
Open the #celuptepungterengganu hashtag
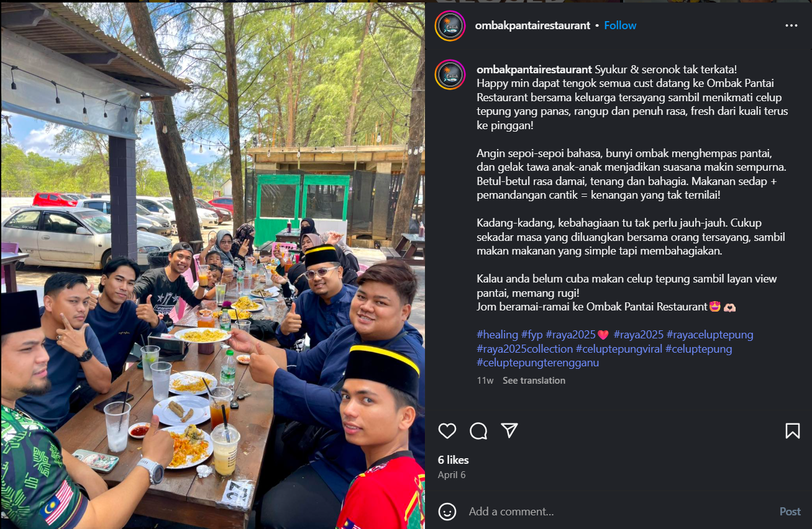(538, 363)
